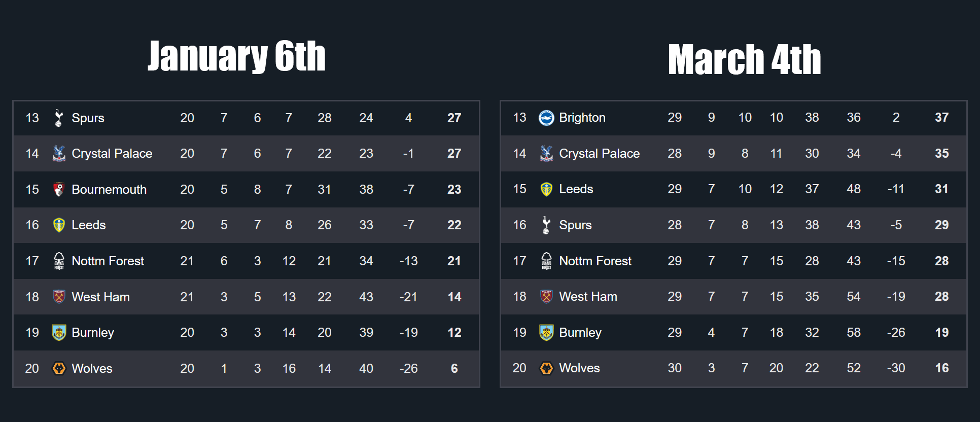This screenshot has height=422, width=980.
Task: Open Leeds team name in January 6th table
Action: pyautogui.click(x=89, y=225)
